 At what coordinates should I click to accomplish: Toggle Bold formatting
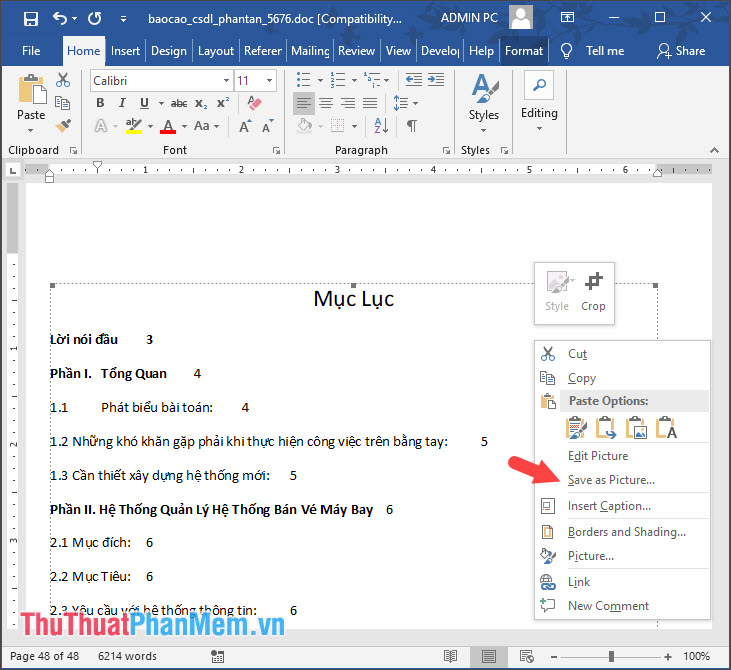pos(100,103)
